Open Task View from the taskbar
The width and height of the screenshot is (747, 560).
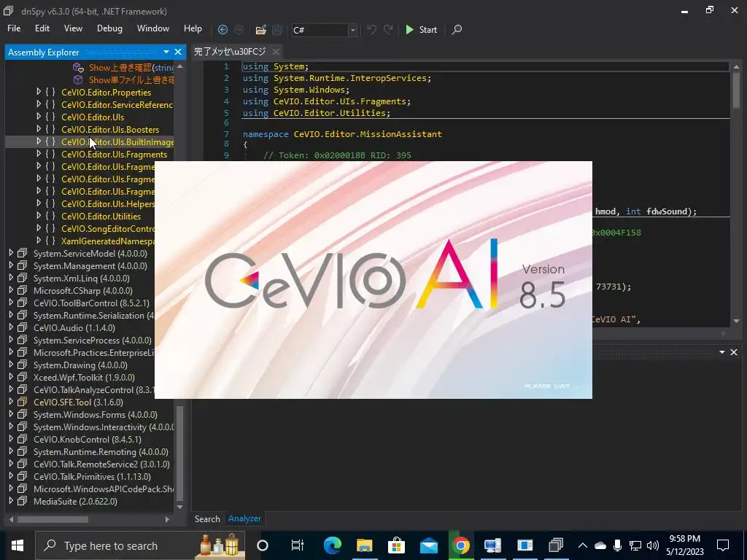tap(298, 545)
